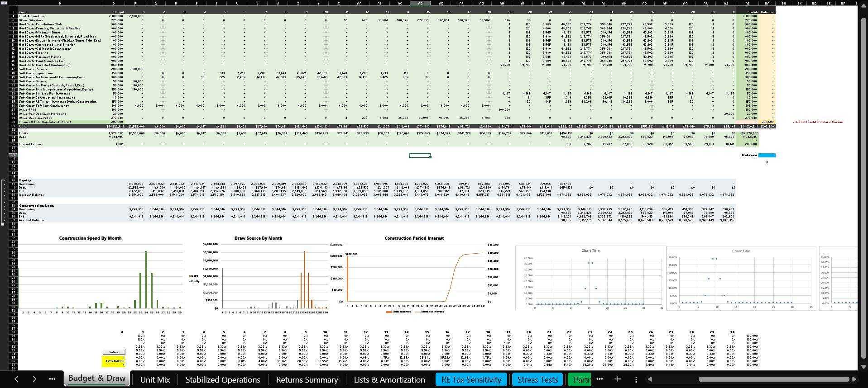Screen dimensions: 868x388
Task: Select column header BA
Action: (767, 3)
